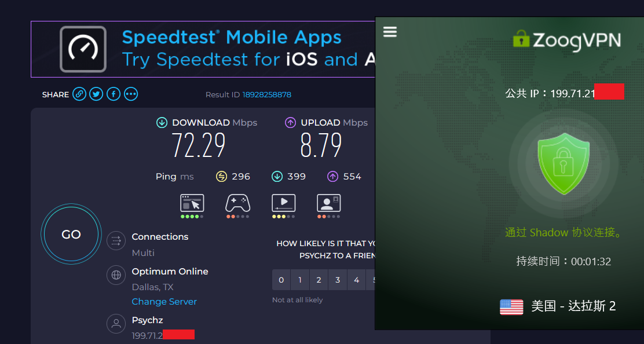Click Result ID 18928258878 link
The image size is (644, 344).
[x=266, y=94]
